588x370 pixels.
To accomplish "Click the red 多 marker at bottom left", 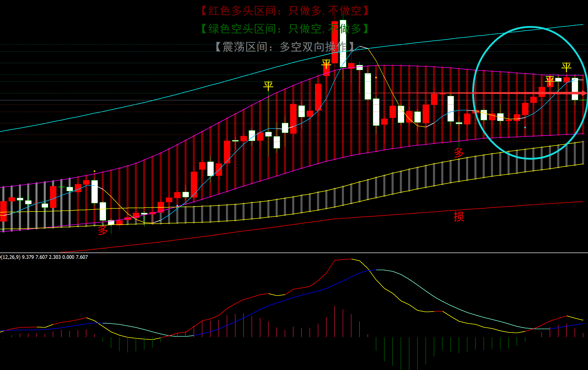I will (x=103, y=230).
